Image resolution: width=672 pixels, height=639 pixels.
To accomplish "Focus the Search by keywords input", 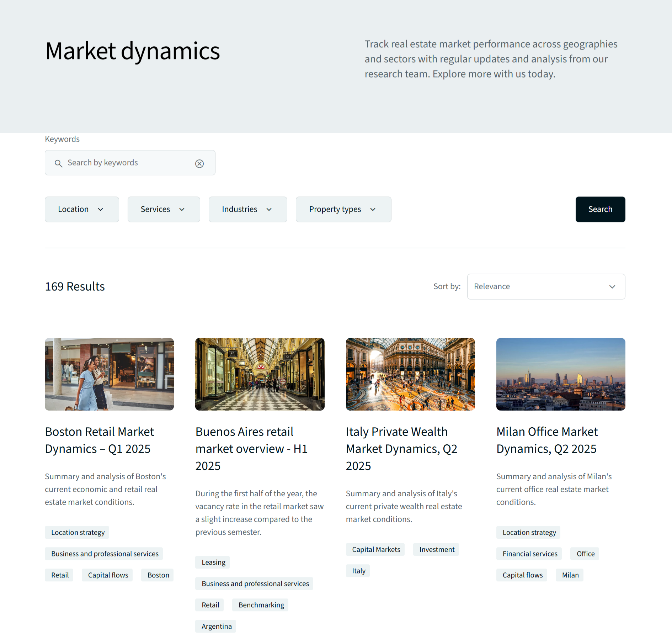I will pos(130,163).
